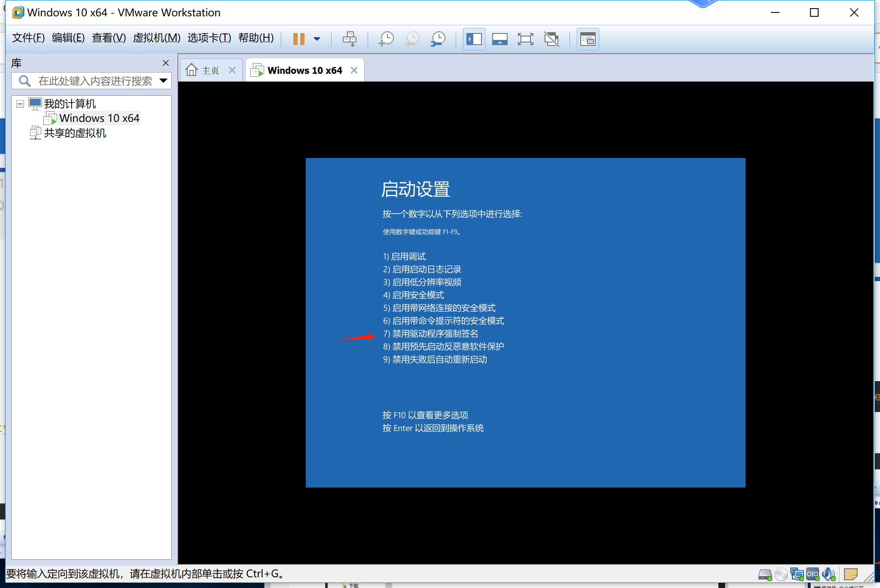Open the library search filter dropdown
The width and height of the screenshot is (880, 588).
[163, 81]
